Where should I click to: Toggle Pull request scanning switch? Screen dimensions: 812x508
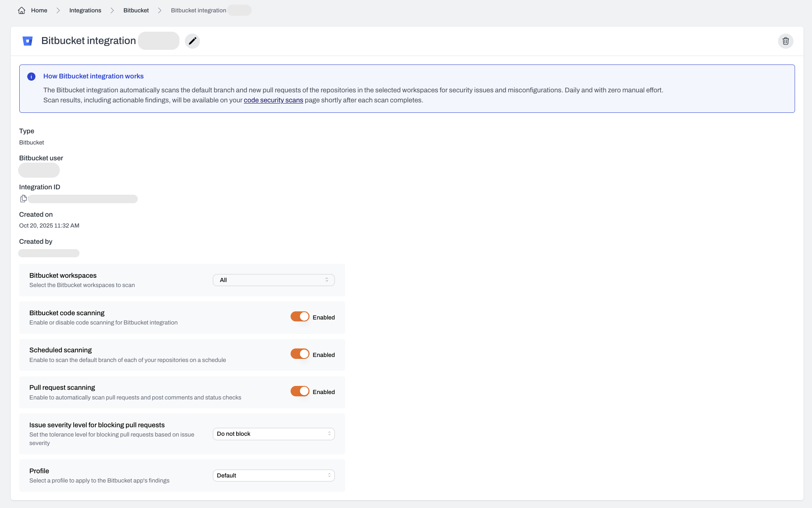point(300,391)
